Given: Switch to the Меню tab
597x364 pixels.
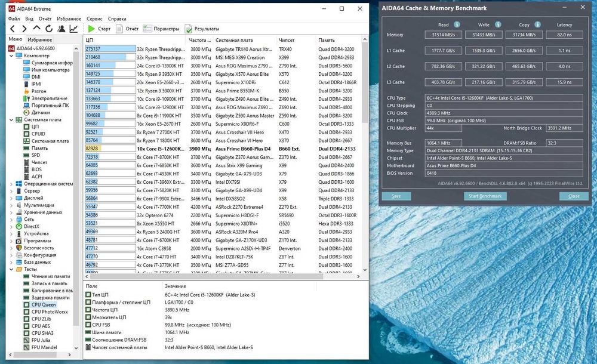Looking at the screenshot, I should (16, 39).
